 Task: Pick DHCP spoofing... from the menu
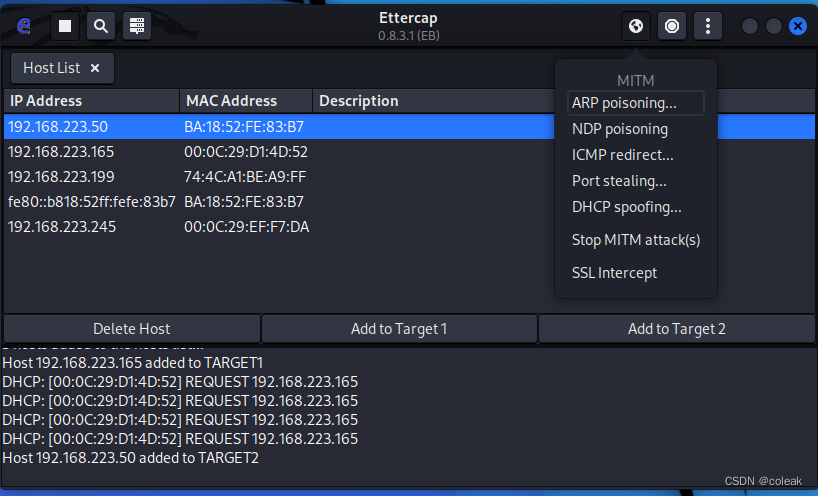click(635, 207)
